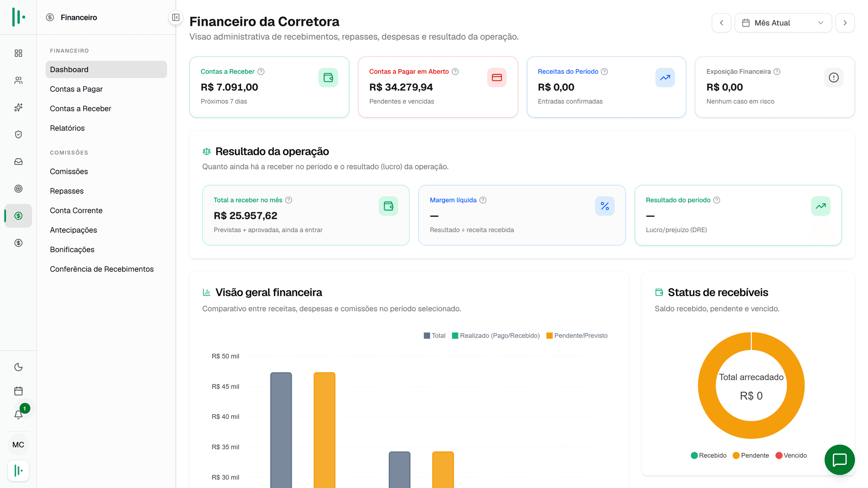This screenshot has width=868, height=488.
Task: Click the Financeiro sidebar header title
Action: coord(79,17)
